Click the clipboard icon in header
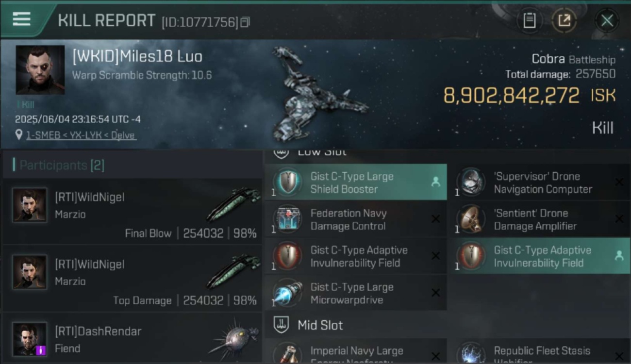The image size is (631, 364). click(529, 20)
